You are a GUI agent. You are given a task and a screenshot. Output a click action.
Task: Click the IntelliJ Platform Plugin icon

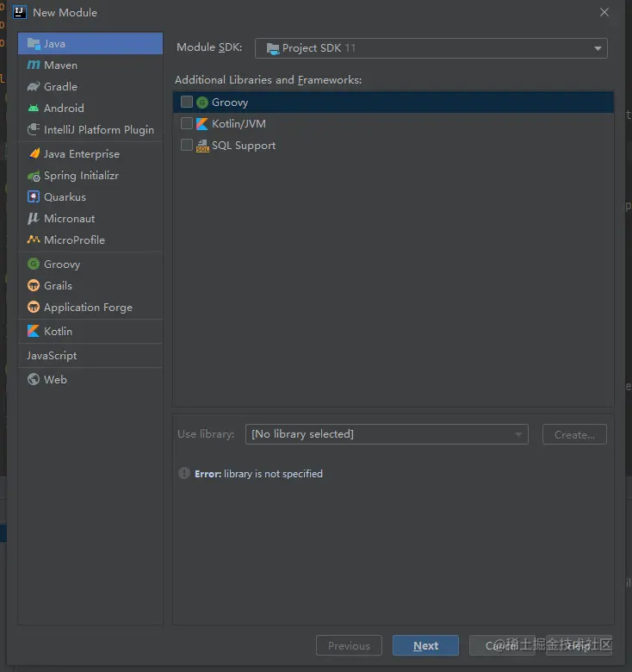(34, 129)
